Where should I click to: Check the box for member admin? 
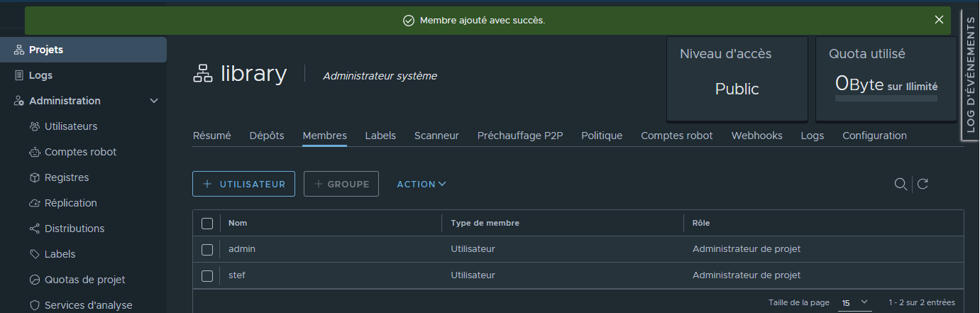tap(207, 249)
